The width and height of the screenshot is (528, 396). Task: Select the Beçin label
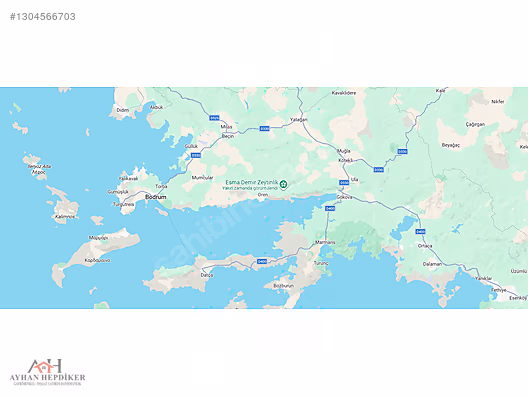click(x=228, y=136)
